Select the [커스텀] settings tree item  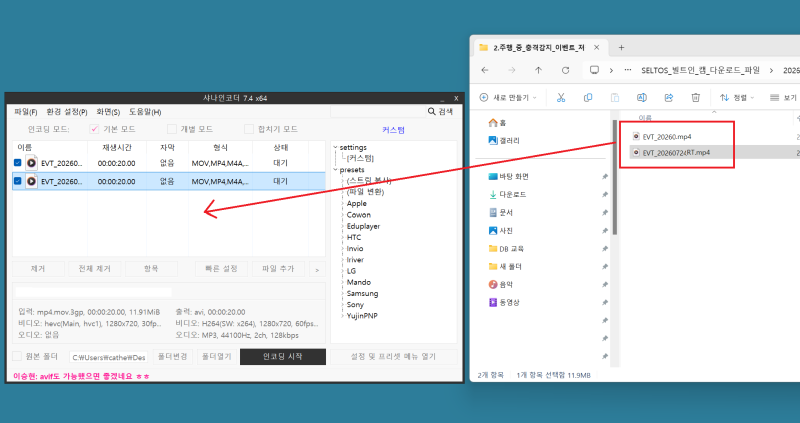pos(360,159)
